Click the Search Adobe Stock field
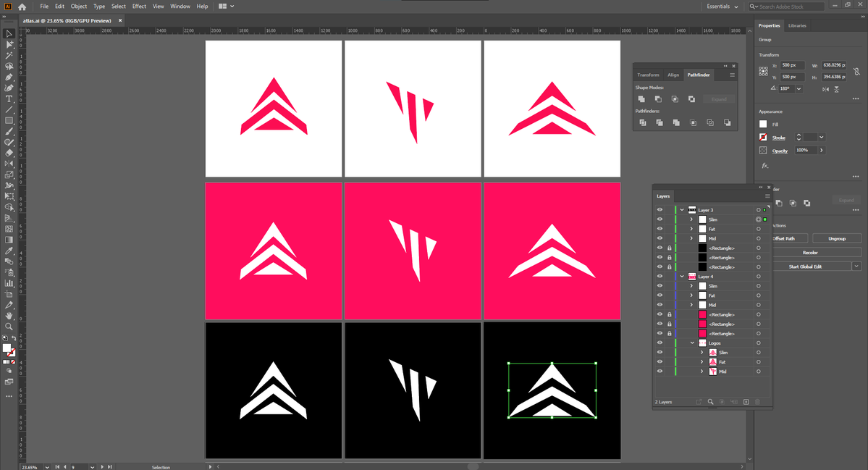The image size is (868, 470). pos(787,7)
